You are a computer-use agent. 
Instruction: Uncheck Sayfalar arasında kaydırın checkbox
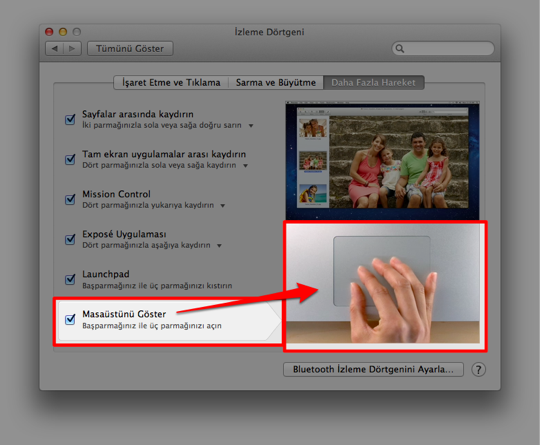click(x=70, y=119)
